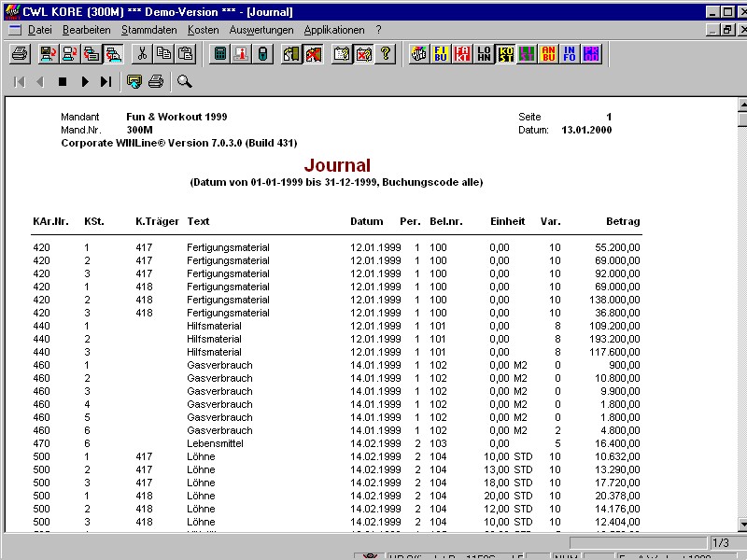Open the FIBU module
The image size is (747, 560).
[x=441, y=54]
